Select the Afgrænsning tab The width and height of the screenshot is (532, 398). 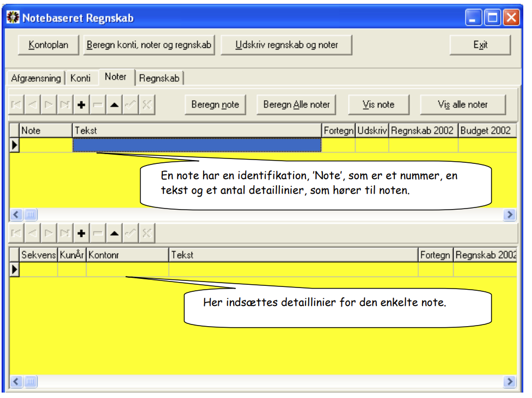click(36, 78)
